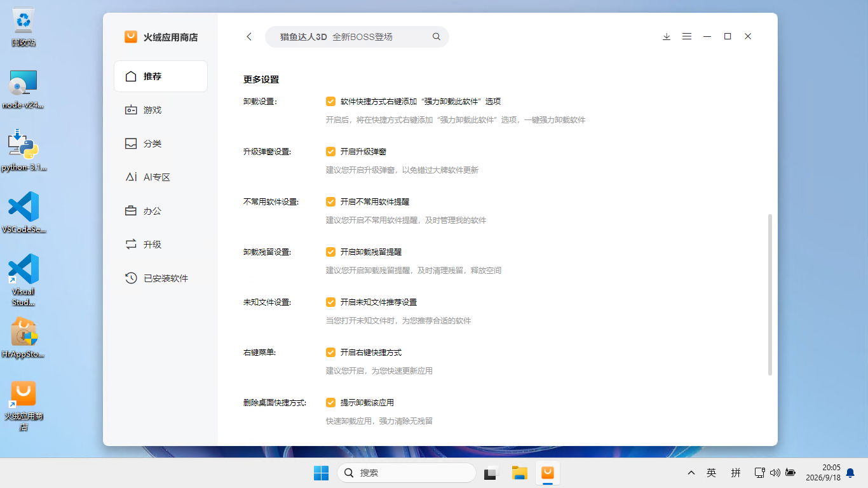868x488 pixels.
Task: Click hint 快速卸载应用，强力清除无残留
Action: click(x=379, y=421)
